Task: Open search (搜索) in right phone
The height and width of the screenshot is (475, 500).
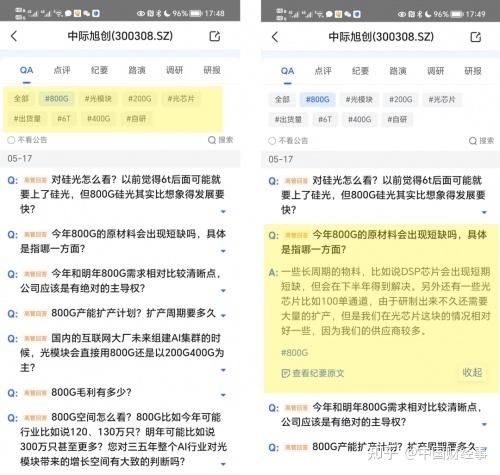Action: click(x=481, y=141)
